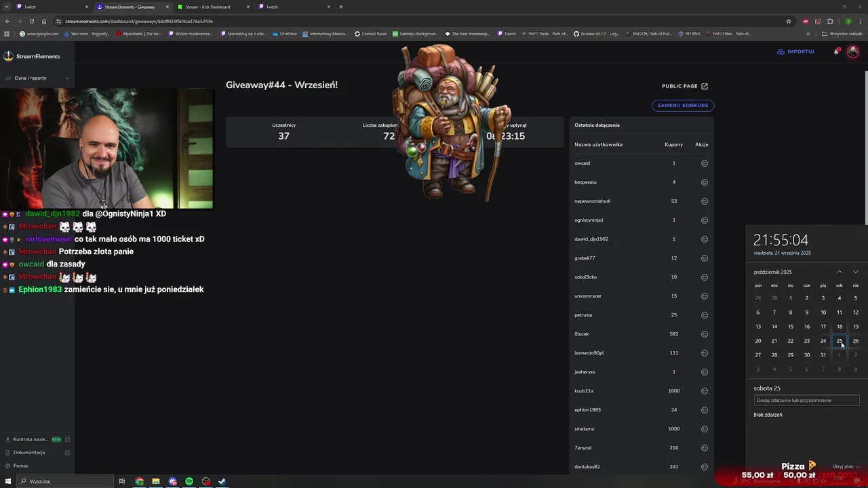Select October 25 in the calendar
Viewport: 868px width, 488px height.
[840, 341]
